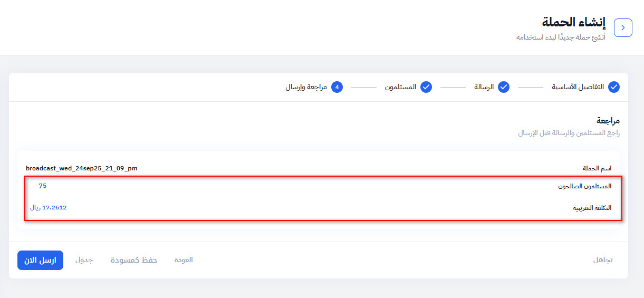
Task: Click the checkmark icon for المستلمون step
Action: pos(426,87)
